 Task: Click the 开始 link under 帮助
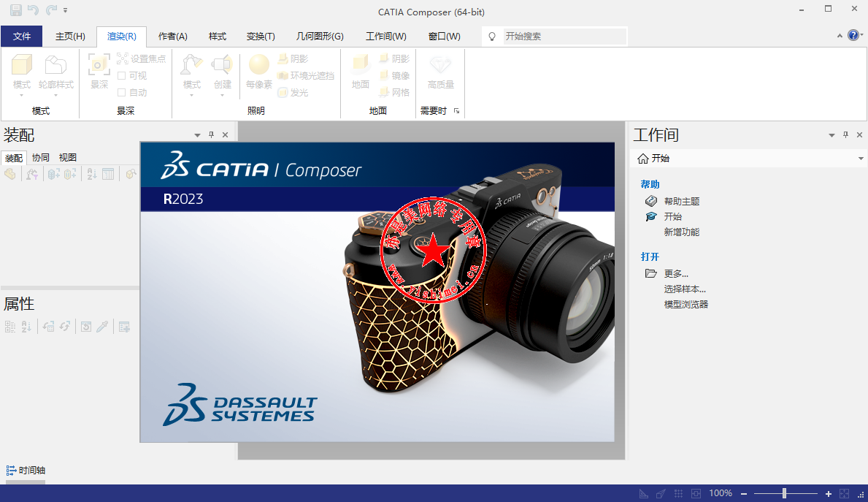pyautogui.click(x=673, y=216)
